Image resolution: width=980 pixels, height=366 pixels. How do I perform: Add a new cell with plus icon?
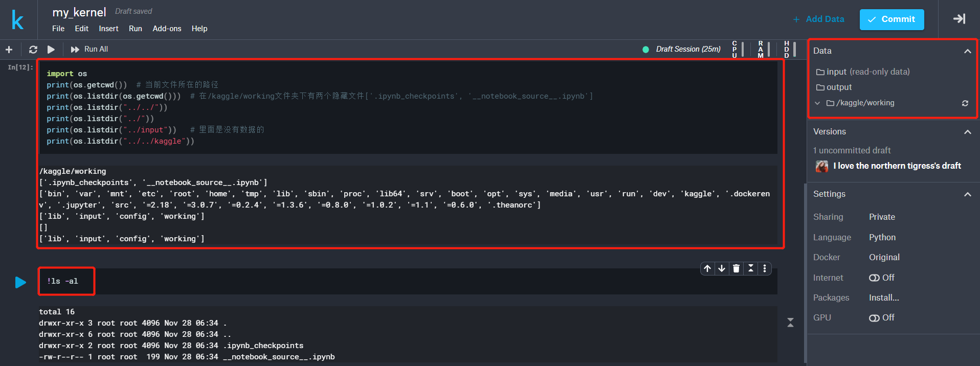click(9, 50)
